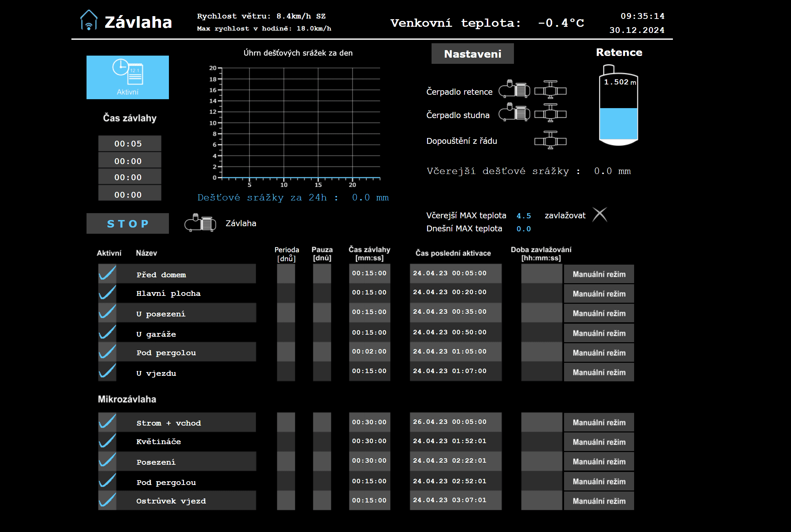Enable Manuální režim for Květináče
The width and height of the screenshot is (791, 532).
click(x=599, y=442)
